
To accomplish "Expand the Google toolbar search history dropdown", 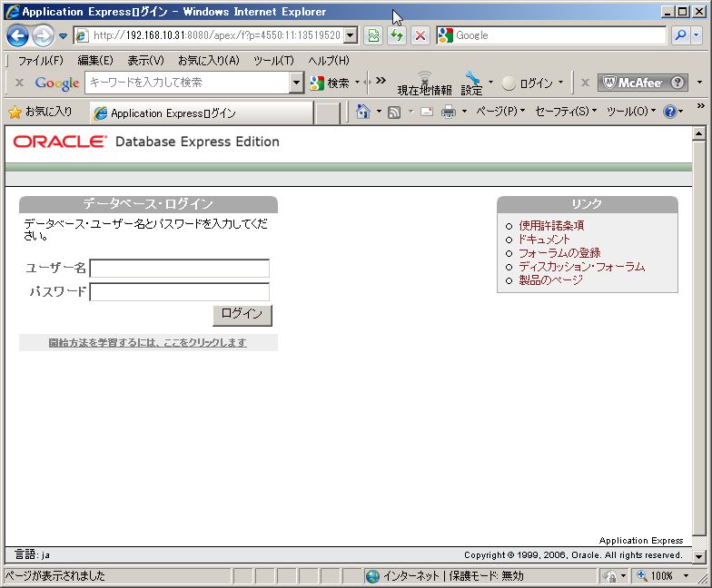I will click(x=296, y=83).
